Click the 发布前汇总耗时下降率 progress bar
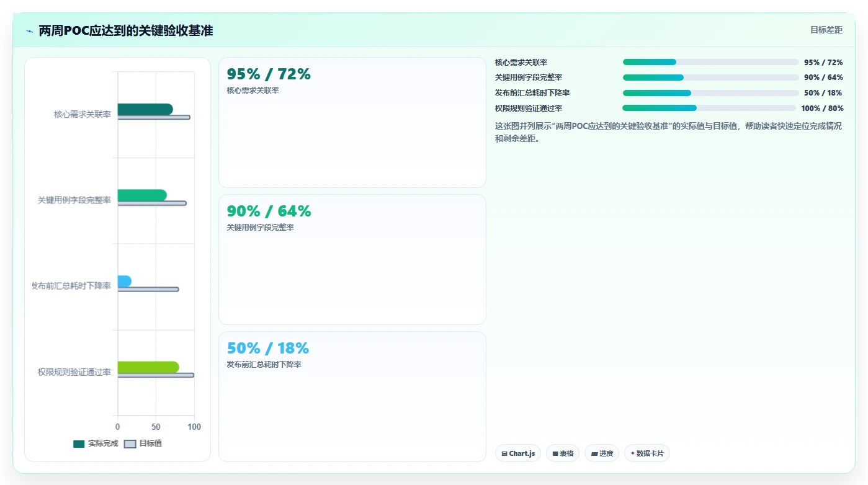This screenshot has width=868, height=485. [x=711, y=93]
